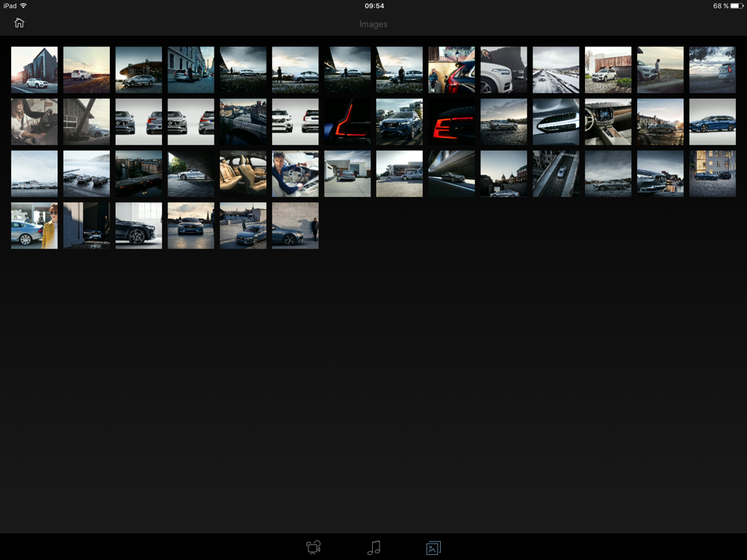Tap the battery indicator icon
The image size is (747, 560).
click(737, 6)
